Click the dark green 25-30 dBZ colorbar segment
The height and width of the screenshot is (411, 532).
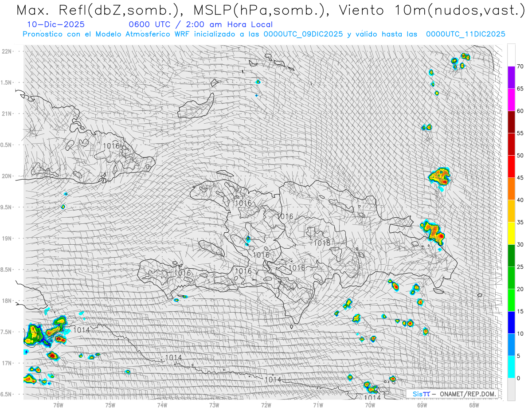(x=511, y=256)
